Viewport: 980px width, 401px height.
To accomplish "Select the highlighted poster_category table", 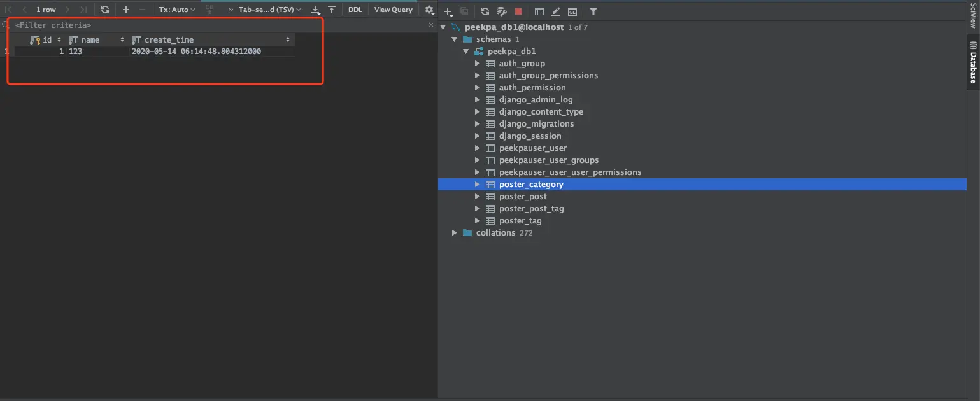I will (531, 185).
